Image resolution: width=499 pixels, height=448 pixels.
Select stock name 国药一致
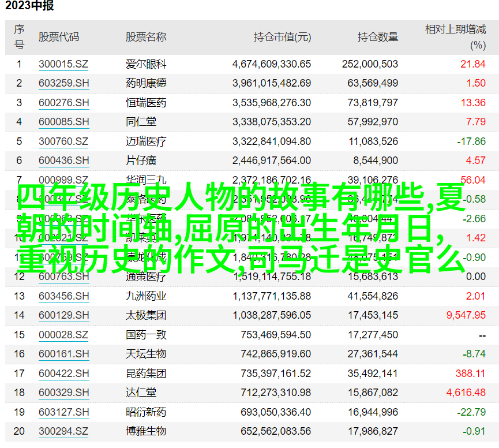coord(146,335)
